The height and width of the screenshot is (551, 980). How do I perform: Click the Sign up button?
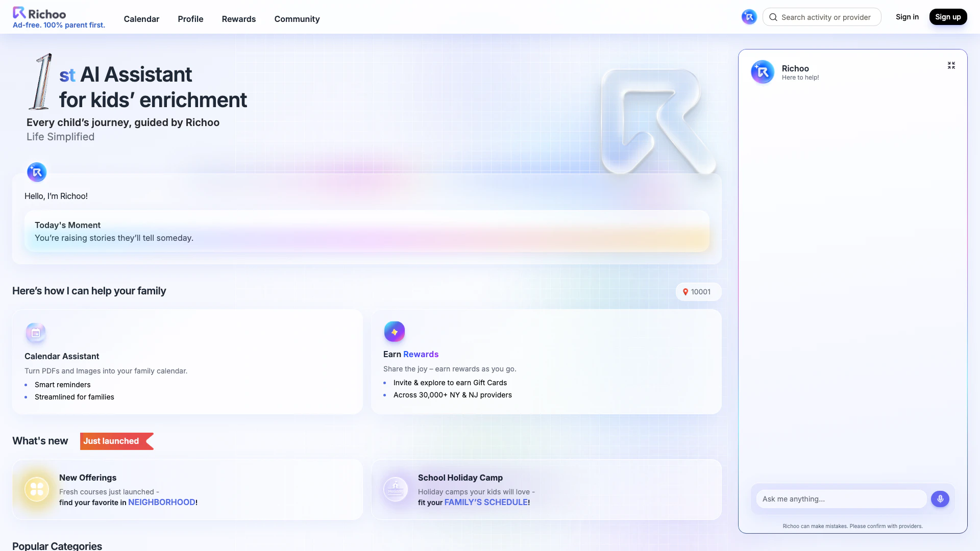948,17
